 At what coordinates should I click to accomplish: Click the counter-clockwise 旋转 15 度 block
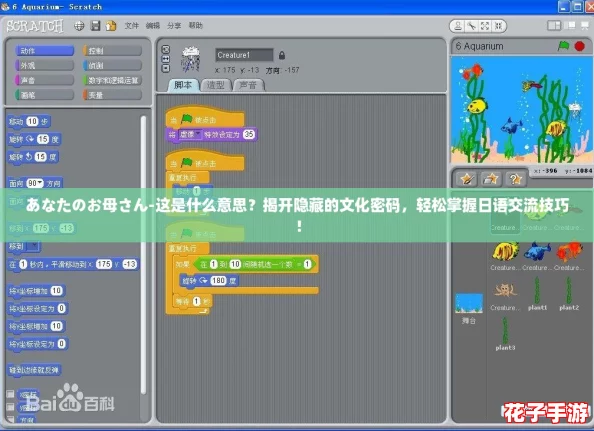(33, 157)
